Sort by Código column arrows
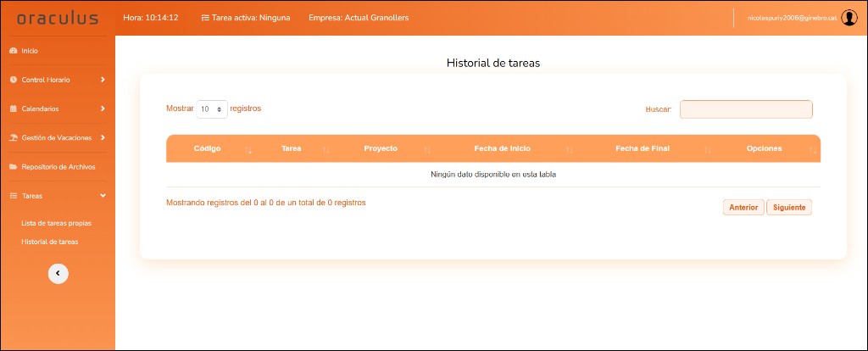This screenshot has height=351, width=868. 248,150
